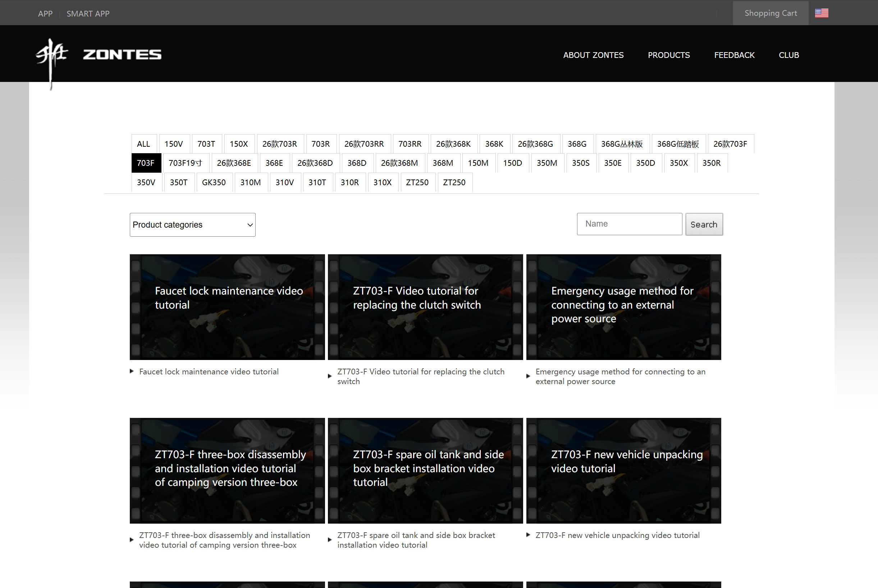Select the 350E model tab
This screenshot has height=588, width=878.
pos(613,163)
